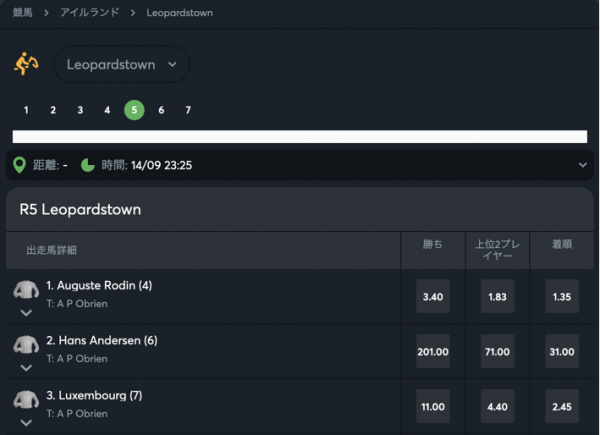Switch to race 7 tab
600x435 pixels.
pyautogui.click(x=188, y=110)
